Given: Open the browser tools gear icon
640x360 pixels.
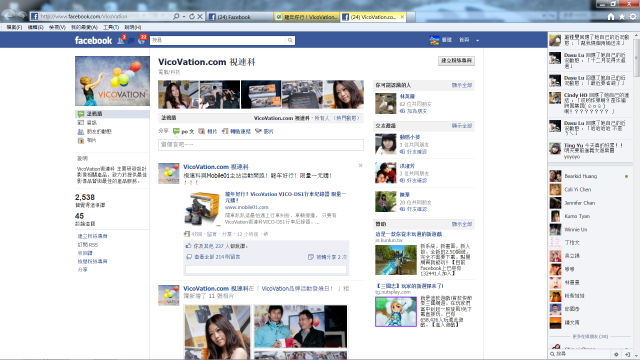Looking at the screenshot, I should [633, 16].
